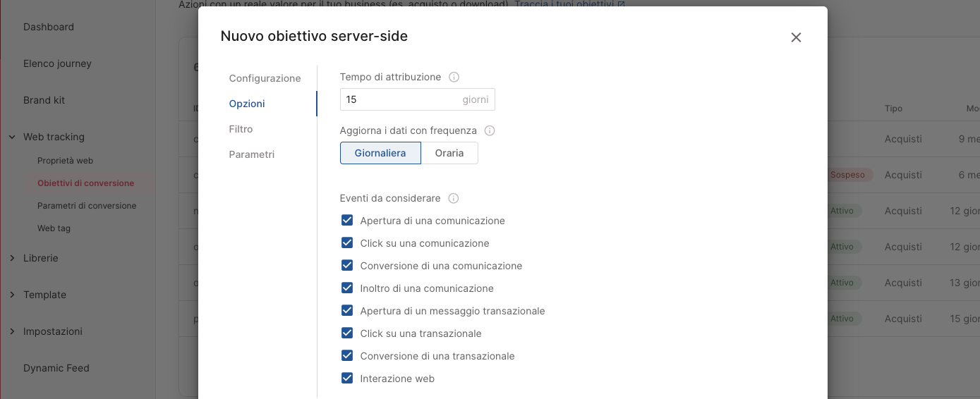Expand the Template sidebar section
This screenshot has height=399, width=980.
[x=12, y=295]
